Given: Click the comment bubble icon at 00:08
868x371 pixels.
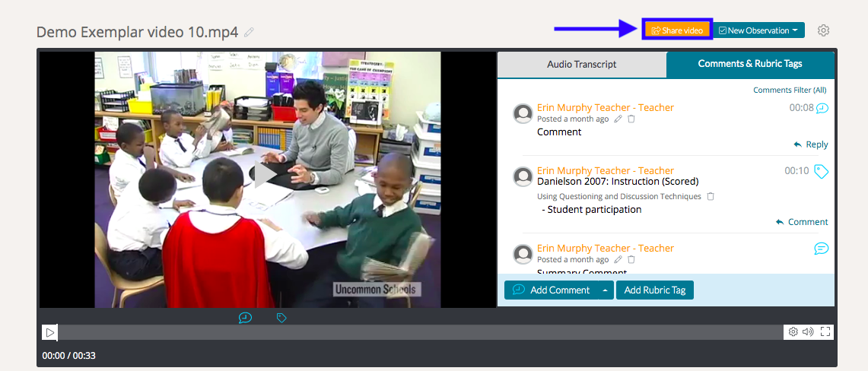Looking at the screenshot, I should (x=822, y=108).
